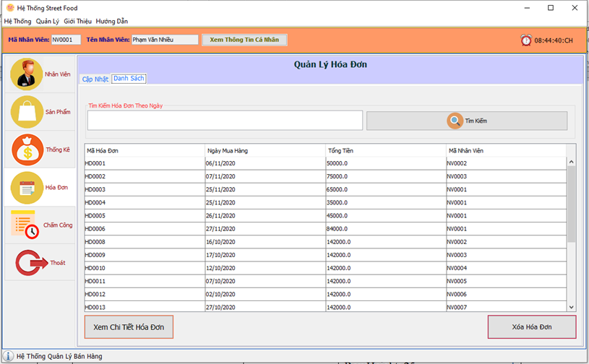Click the clock time 08:44:40:CH
The height and width of the screenshot is (364, 589).
point(554,40)
